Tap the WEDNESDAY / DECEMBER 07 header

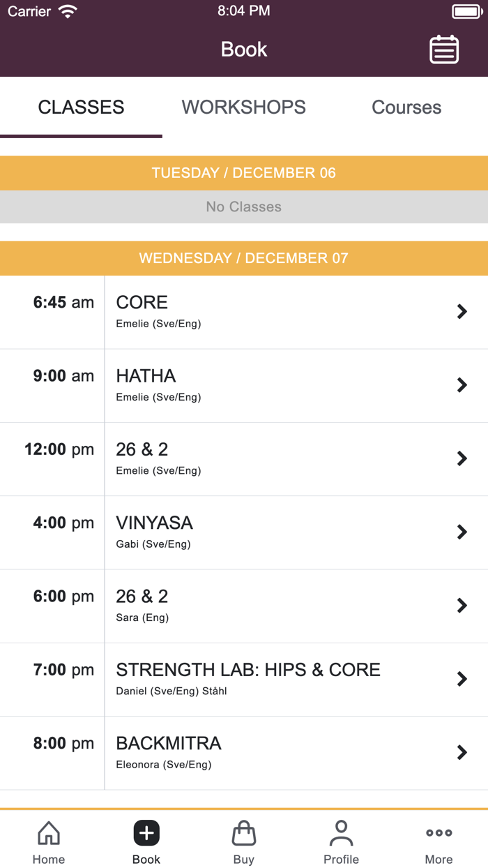coord(244,258)
